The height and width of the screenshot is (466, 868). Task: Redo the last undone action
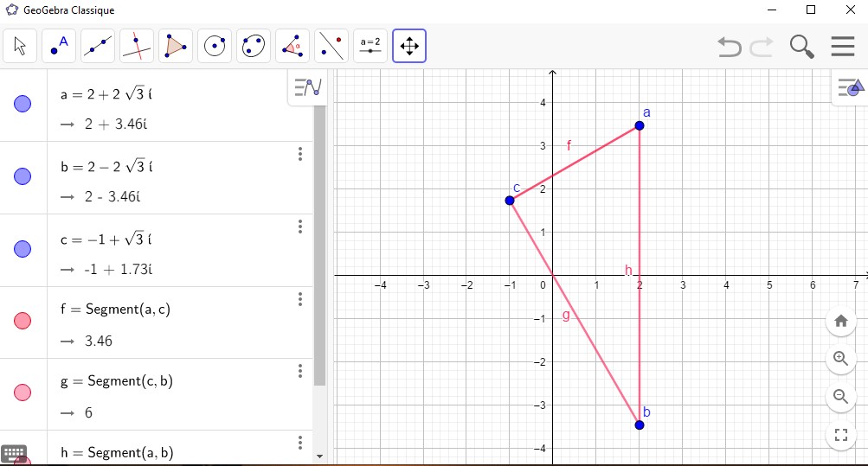pos(762,47)
